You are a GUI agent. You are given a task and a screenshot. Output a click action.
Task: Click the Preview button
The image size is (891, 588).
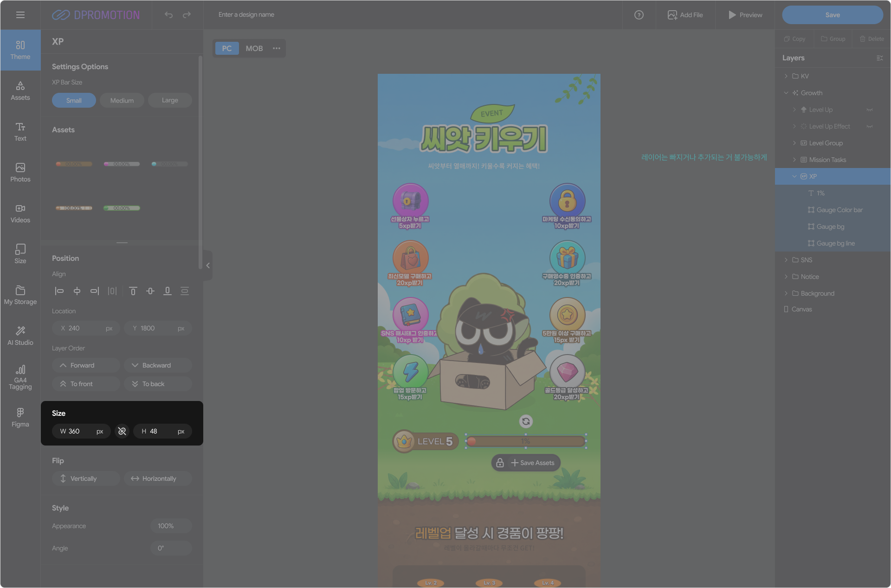click(745, 15)
